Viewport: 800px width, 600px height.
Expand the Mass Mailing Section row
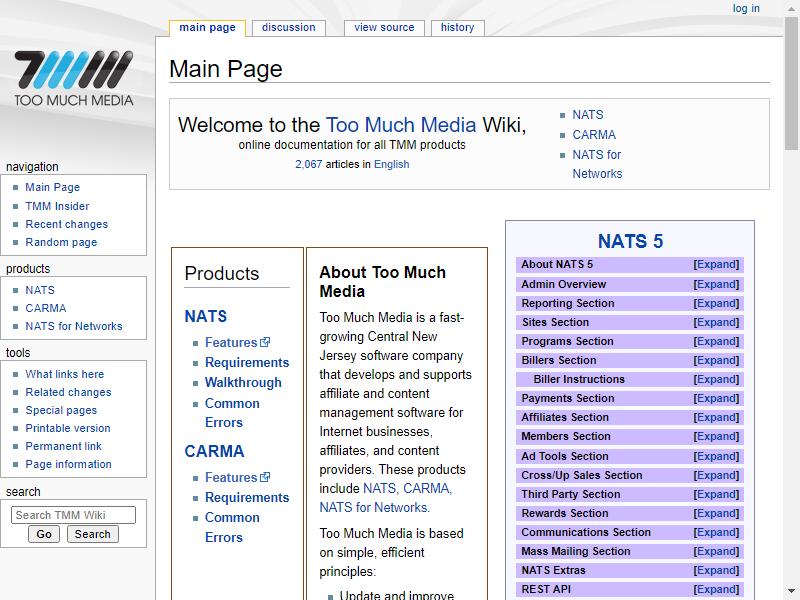tap(716, 551)
